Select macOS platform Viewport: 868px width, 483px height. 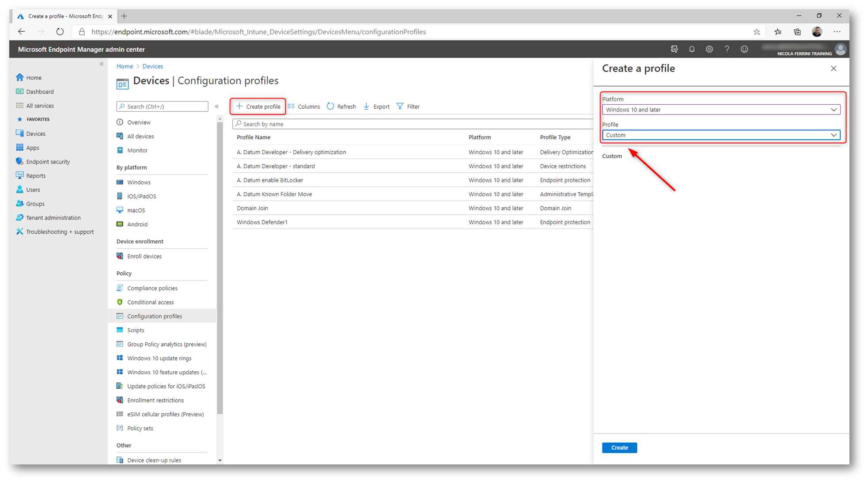136,210
